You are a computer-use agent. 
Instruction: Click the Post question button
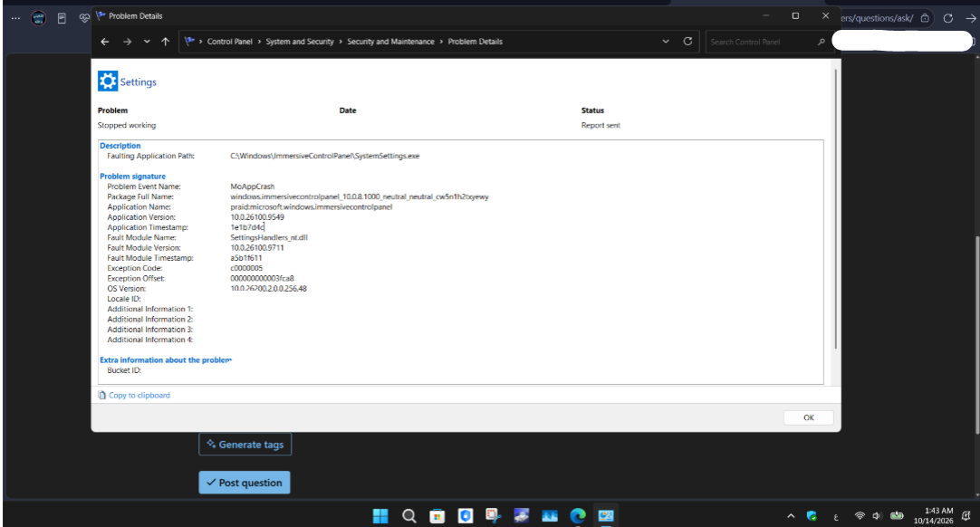click(245, 483)
